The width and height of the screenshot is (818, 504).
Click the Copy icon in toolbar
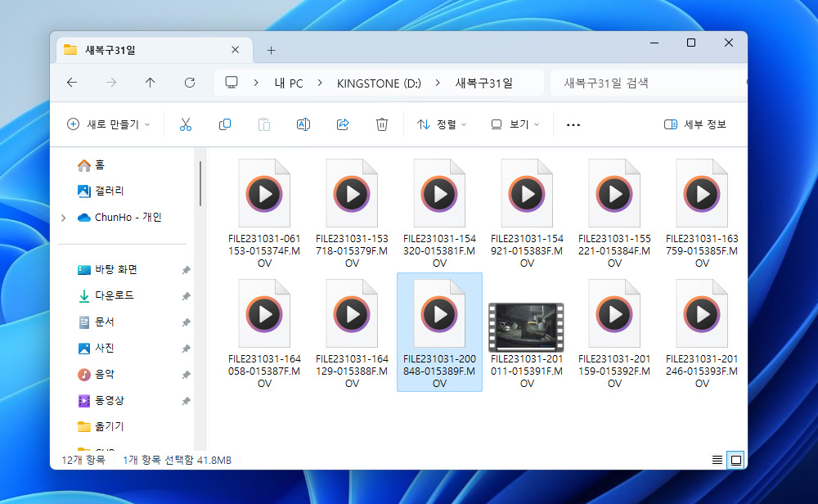[x=225, y=124]
